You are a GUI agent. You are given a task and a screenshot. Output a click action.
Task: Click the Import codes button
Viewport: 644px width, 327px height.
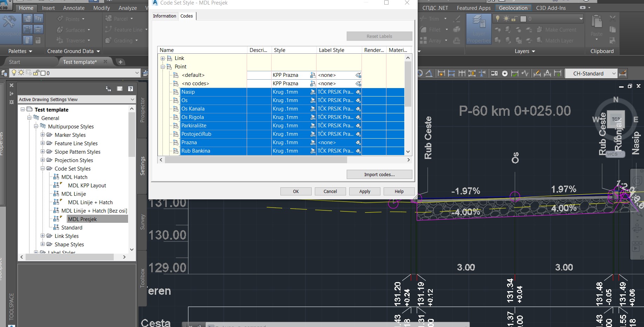[x=379, y=174]
